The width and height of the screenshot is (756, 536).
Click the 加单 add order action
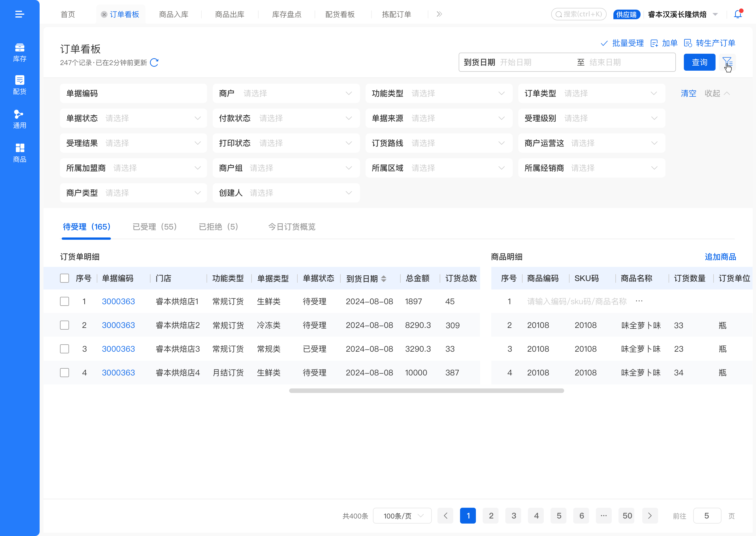pos(664,43)
